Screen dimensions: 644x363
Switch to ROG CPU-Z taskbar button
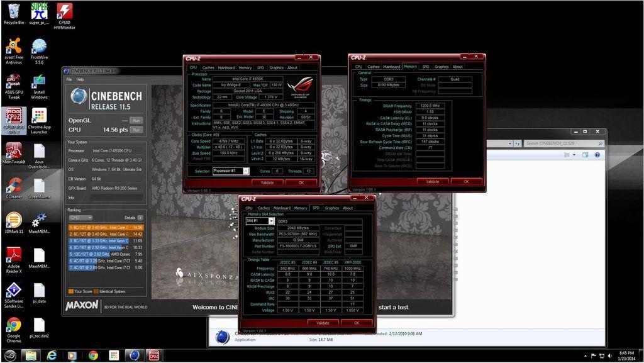[154, 355]
